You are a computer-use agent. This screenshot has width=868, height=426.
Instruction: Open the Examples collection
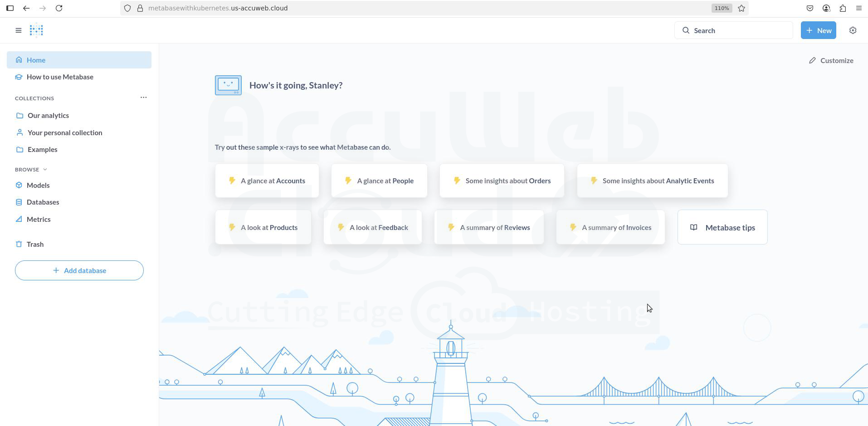click(79, 149)
